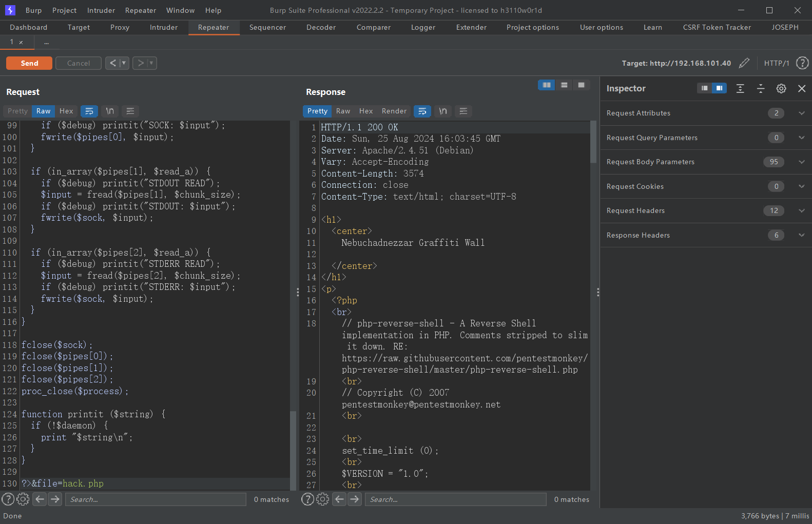Screen dimensions: 812x524
Task: Switch to the Decoder tab
Action: point(321,27)
